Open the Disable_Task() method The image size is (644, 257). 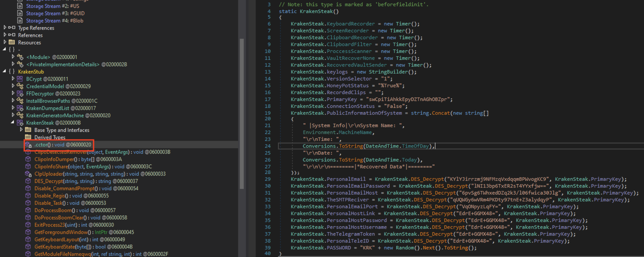point(70,203)
